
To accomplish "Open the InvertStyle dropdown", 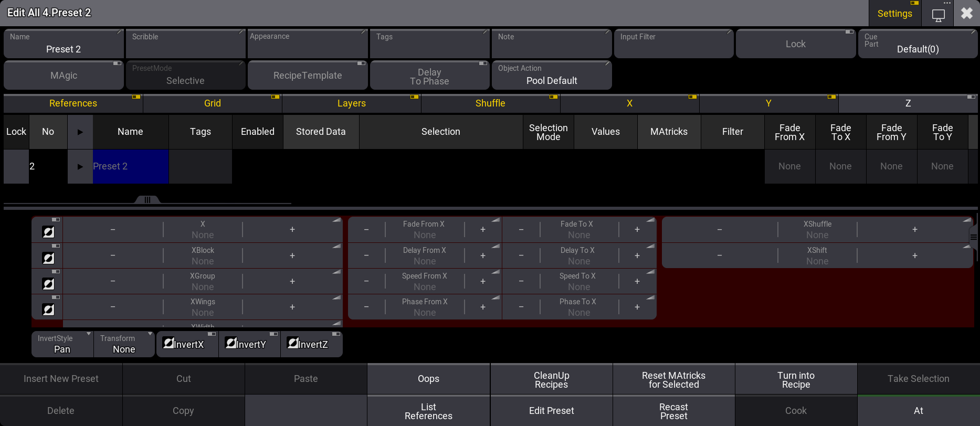I will (62, 344).
